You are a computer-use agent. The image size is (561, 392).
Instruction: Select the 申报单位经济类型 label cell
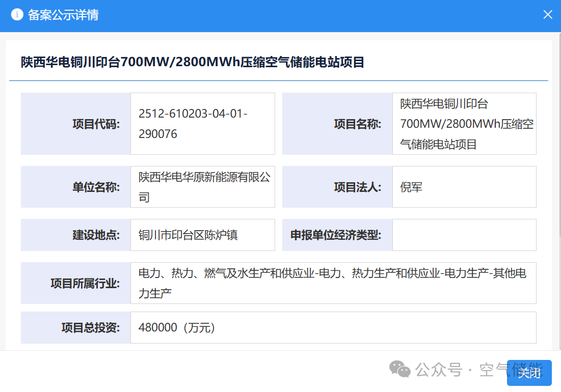pyautogui.click(x=337, y=235)
